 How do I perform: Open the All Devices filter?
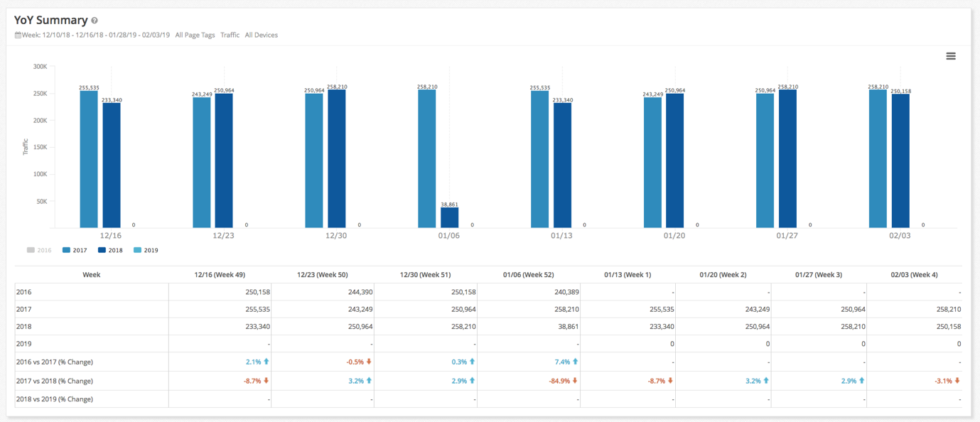pyautogui.click(x=261, y=34)
